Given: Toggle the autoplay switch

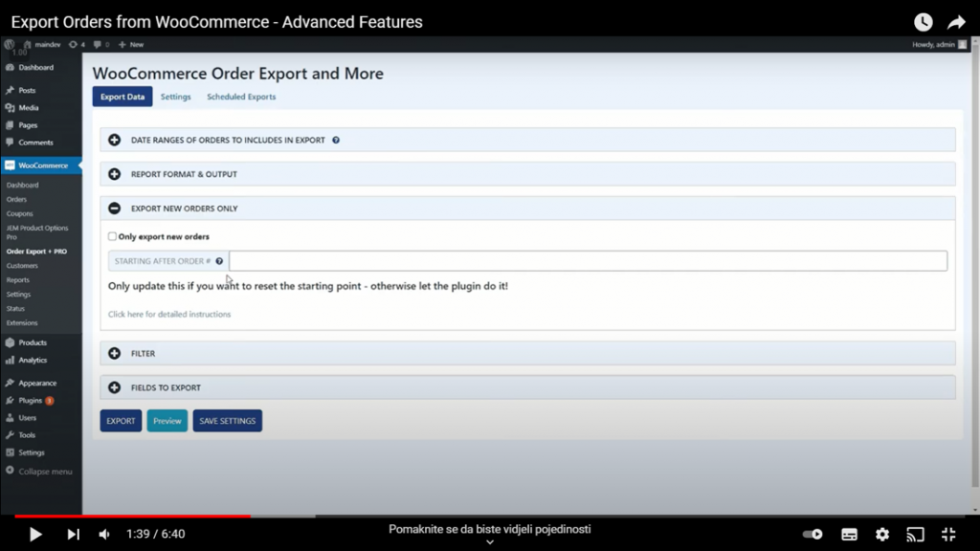Looking at the screenshot, I should 813,534.
